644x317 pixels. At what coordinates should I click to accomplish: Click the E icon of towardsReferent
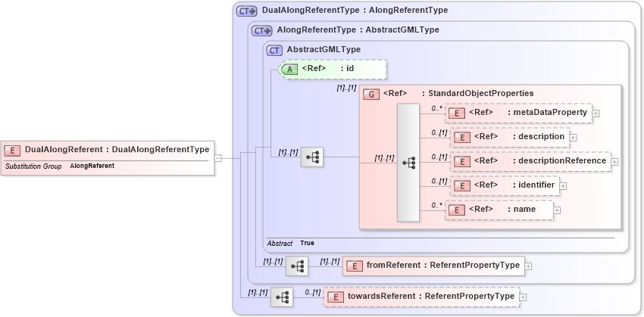tap(336, 297)
